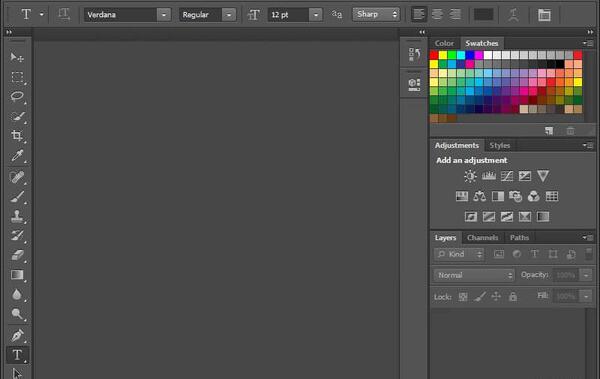Select the Path Selection tool
The image size is (600, 379).
17,373
